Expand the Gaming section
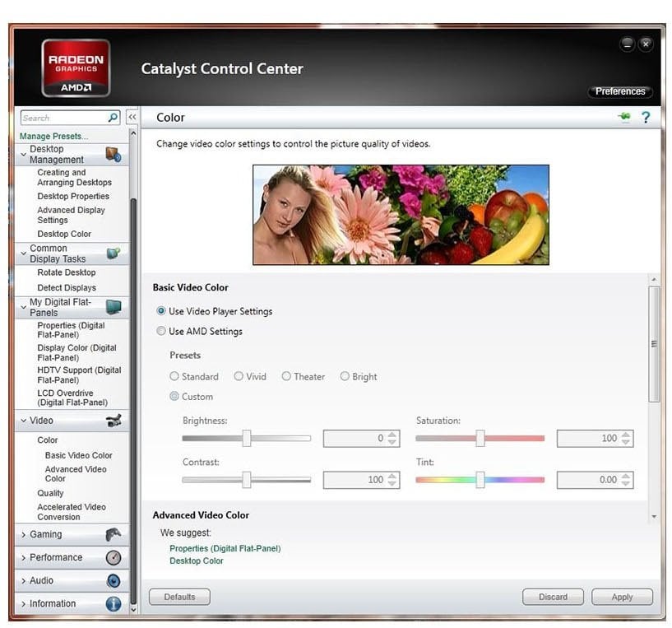The image size is (672, 628). 24,534
